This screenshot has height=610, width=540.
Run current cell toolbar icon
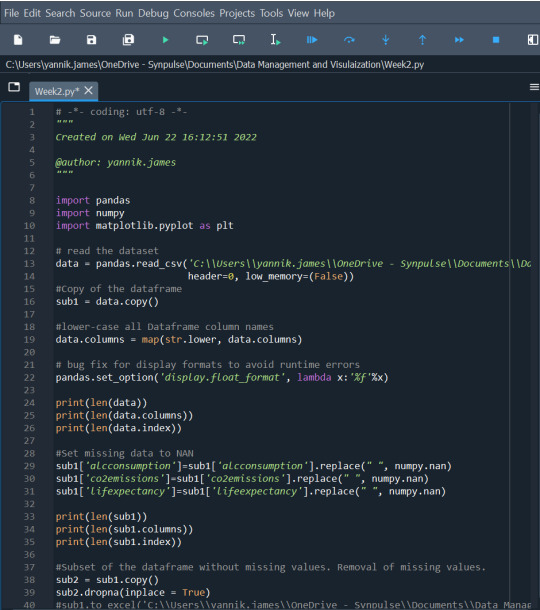pos(202,40)
